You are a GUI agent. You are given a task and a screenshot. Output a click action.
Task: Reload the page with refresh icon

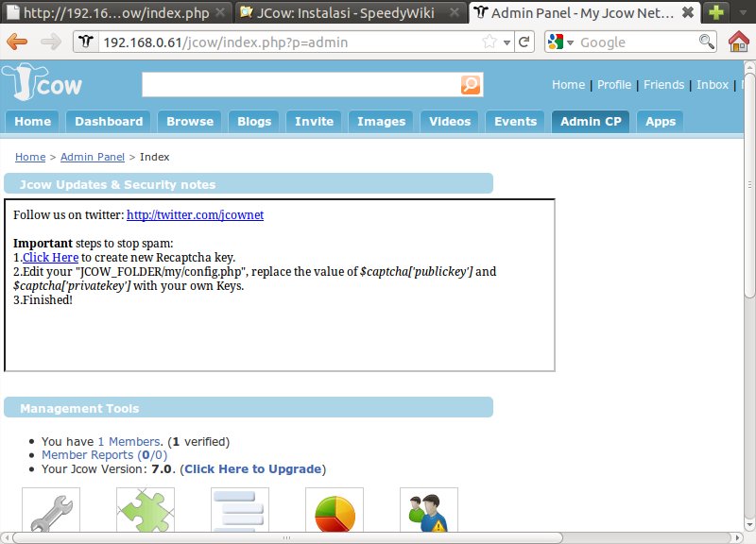(524, 42)
